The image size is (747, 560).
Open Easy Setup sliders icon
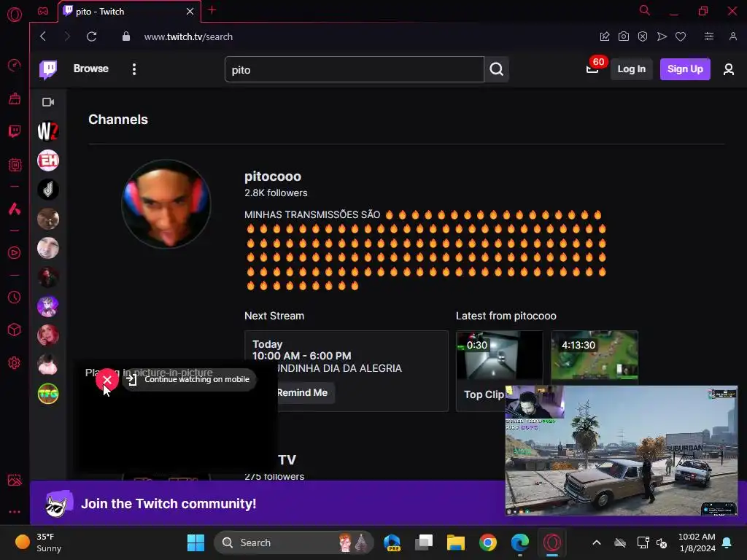tap(709, 36)
